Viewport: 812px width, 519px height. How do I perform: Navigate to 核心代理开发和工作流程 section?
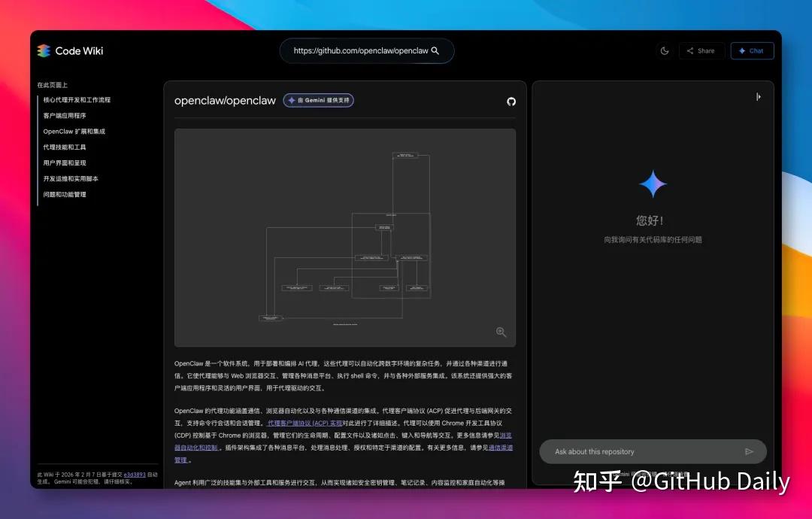tap(77, 100)
